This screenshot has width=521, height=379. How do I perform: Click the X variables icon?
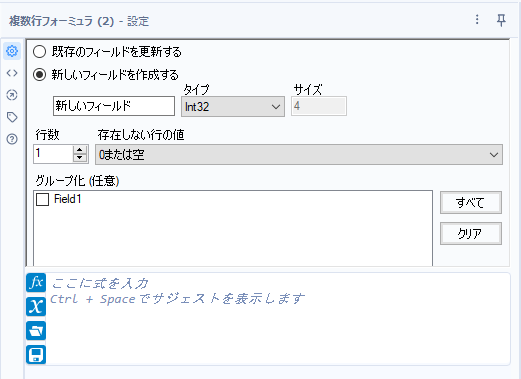click(x=36, y=306)
